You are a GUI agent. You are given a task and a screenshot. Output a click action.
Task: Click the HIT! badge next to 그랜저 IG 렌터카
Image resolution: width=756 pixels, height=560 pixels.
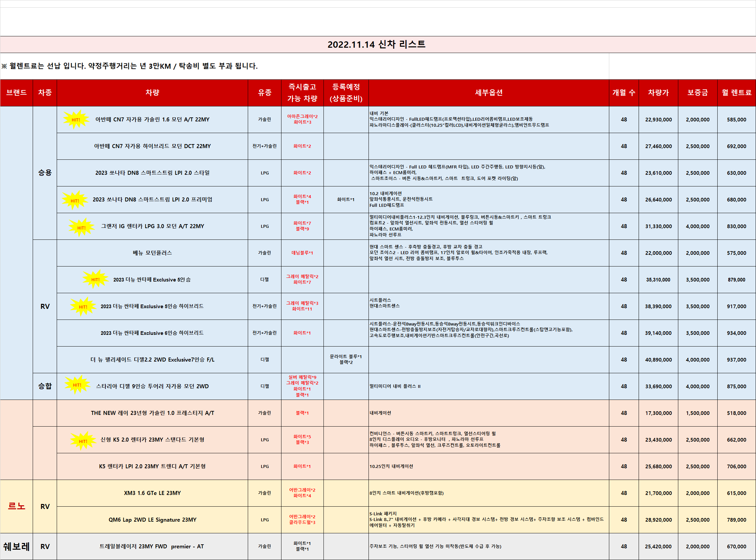[x=81, y=227]
